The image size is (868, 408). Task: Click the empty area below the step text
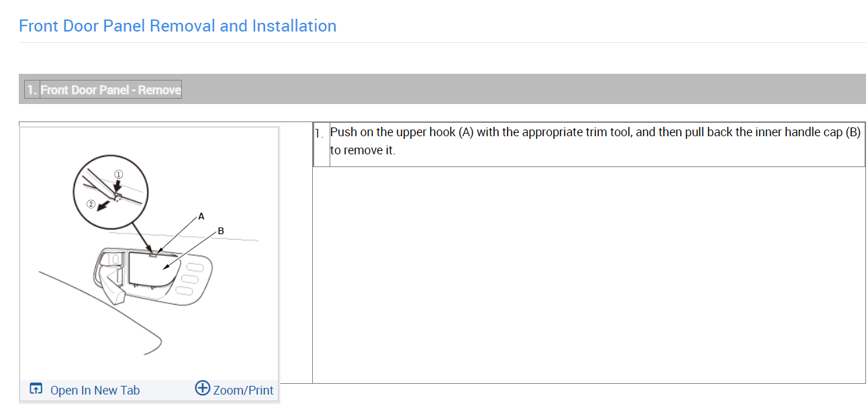(x=588, y=275)
